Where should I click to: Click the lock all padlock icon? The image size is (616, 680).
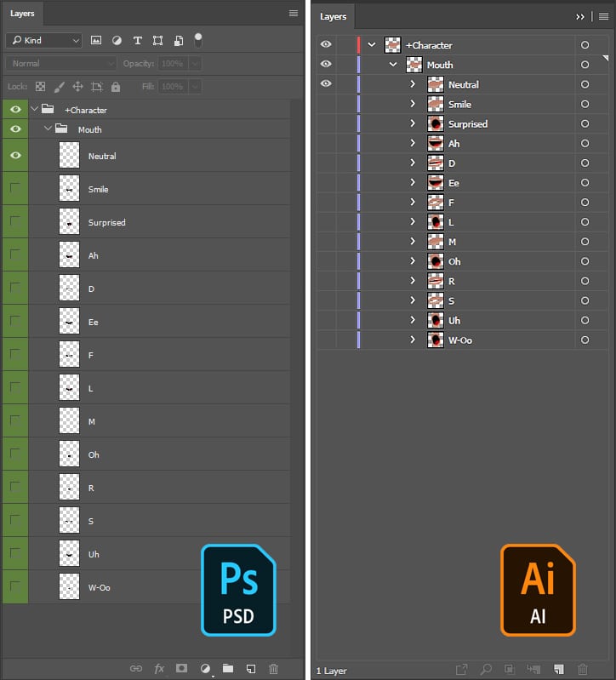(x=116, y=87)
